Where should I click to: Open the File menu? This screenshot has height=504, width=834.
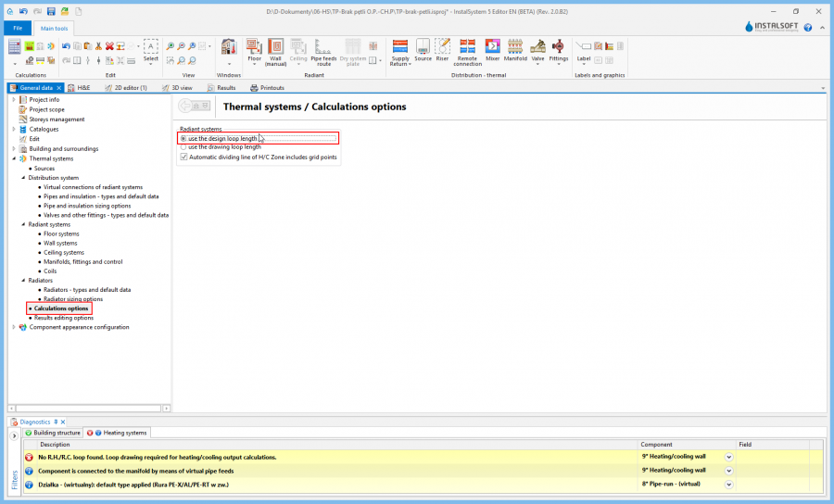[17, 29]
